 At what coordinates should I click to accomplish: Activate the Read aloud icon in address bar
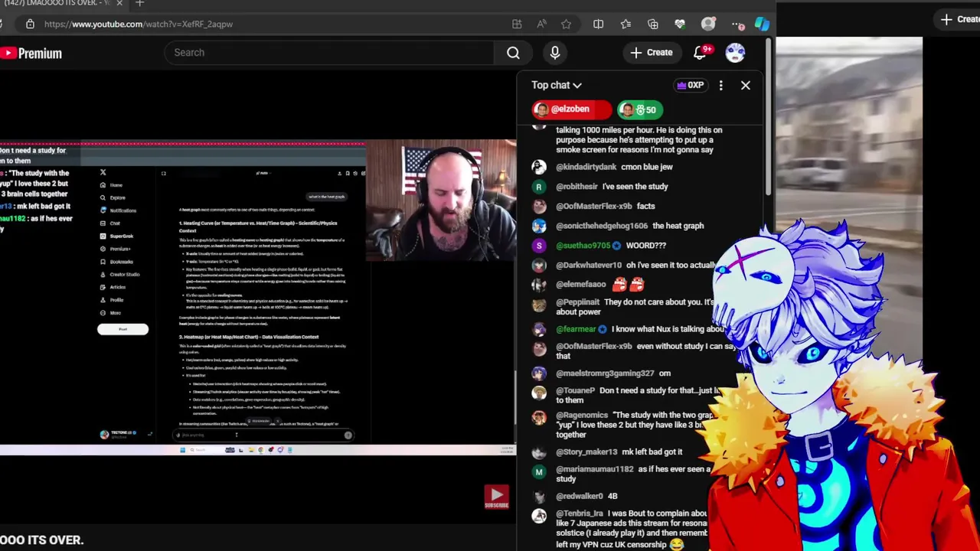pos(542,24)
